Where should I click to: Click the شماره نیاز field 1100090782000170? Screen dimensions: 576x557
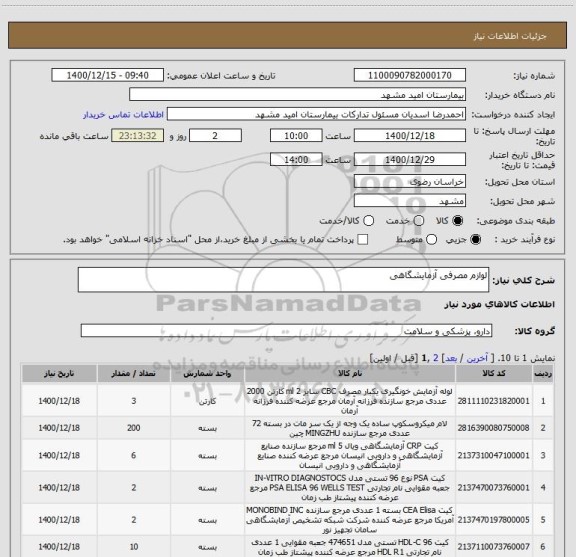[410, 75]
